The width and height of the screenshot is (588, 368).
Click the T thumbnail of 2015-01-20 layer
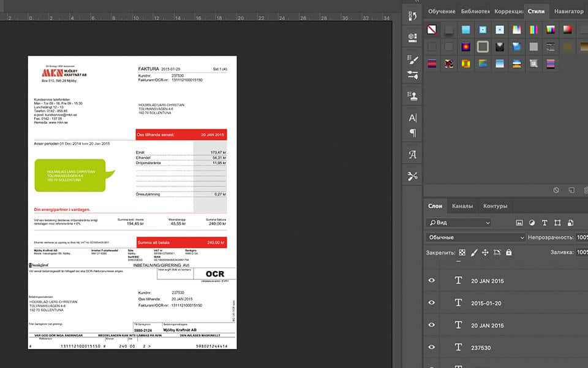coord(458,302)
